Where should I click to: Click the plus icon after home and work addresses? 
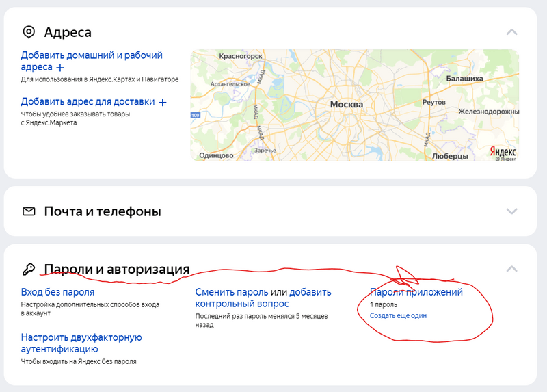[x=60, y=68]
